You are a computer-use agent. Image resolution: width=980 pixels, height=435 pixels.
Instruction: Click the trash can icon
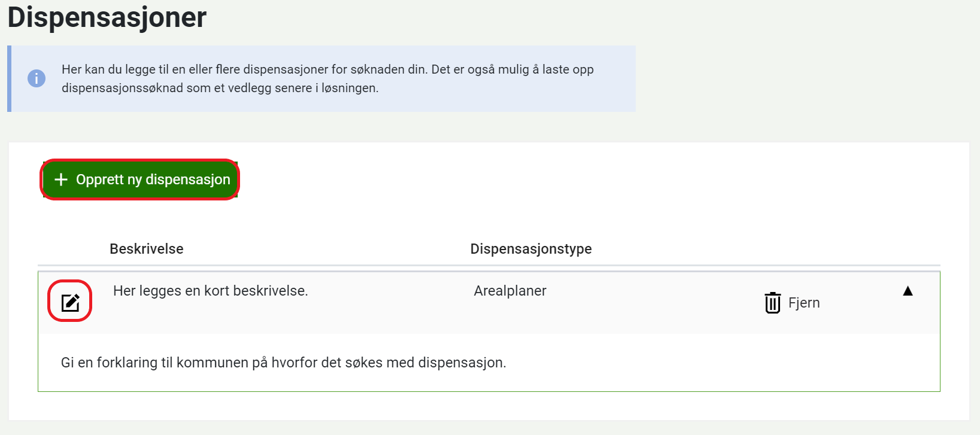coord(772,303)
